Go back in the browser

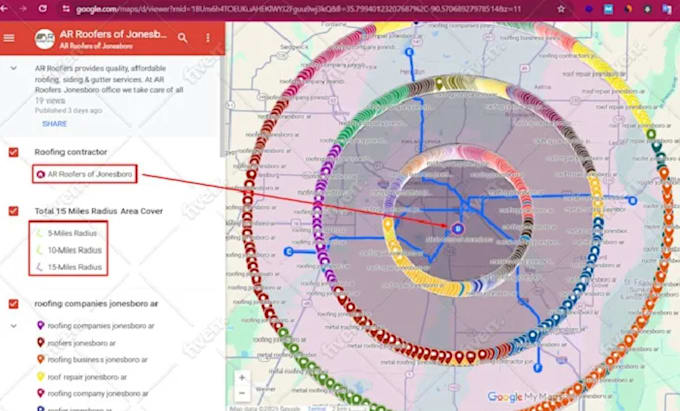tap(4, 8)
